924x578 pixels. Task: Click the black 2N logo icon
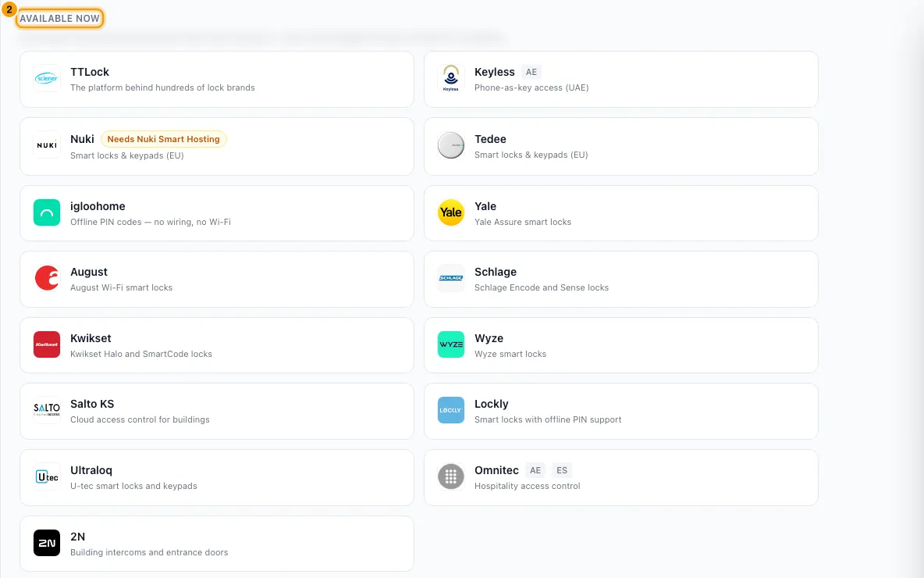click(47, 543)
